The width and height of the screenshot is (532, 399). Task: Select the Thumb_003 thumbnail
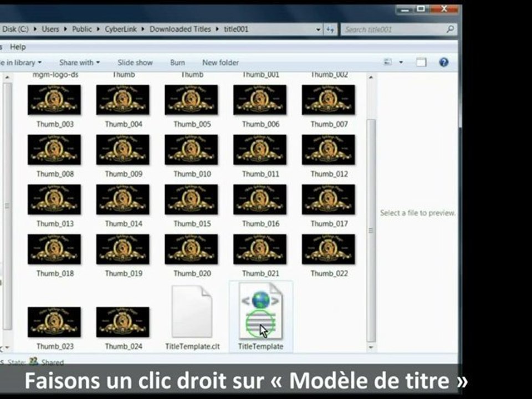pos(54,100)
